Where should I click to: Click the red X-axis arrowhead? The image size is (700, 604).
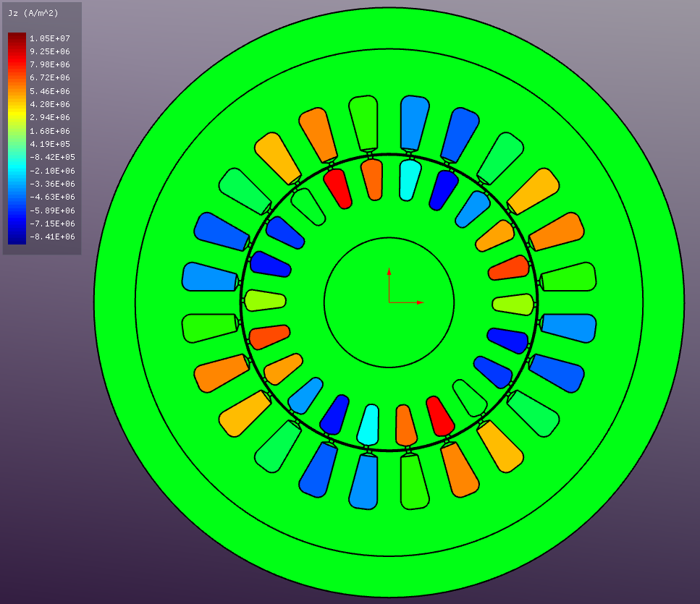(421, 302)
